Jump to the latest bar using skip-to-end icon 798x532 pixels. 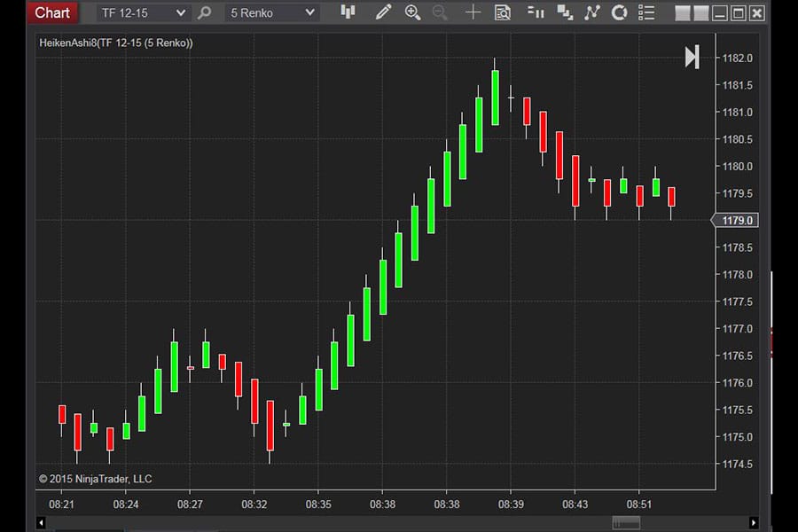(692, 57)
